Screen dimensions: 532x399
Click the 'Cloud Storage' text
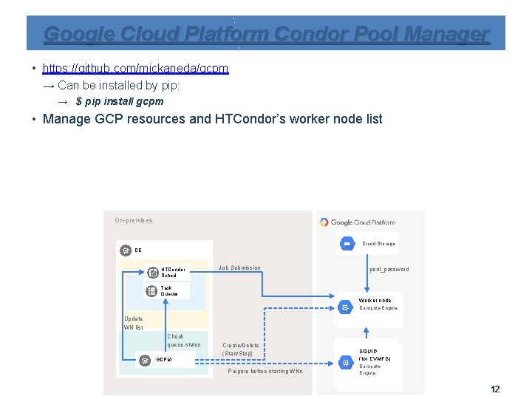point(378,244)
